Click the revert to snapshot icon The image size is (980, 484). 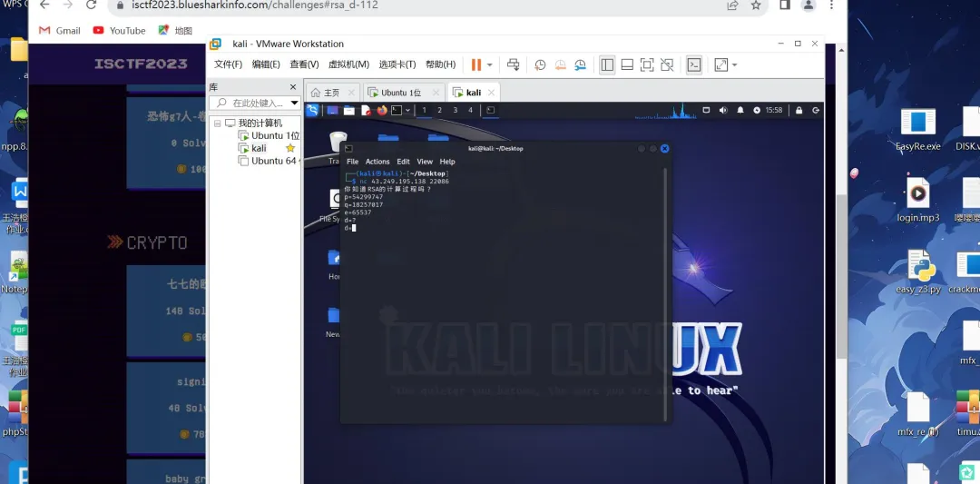(x=560, y=65)
